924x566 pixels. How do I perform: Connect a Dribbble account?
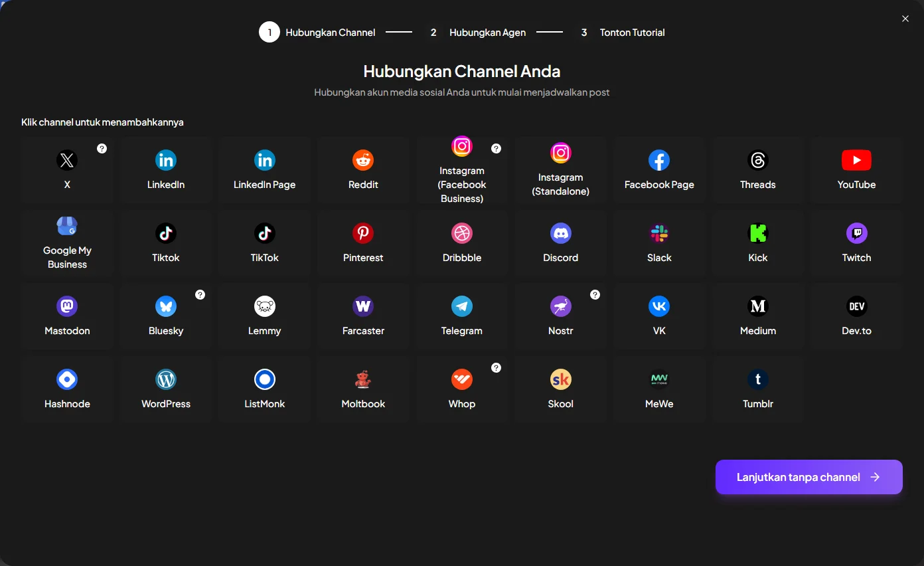tap(462, 243)
